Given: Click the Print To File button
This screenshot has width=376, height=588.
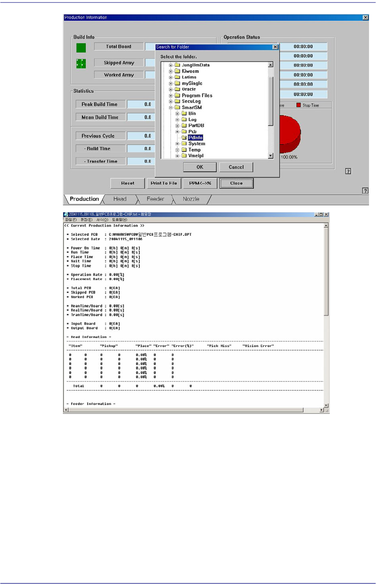Looking at the screenshot, I should (164, 183).
